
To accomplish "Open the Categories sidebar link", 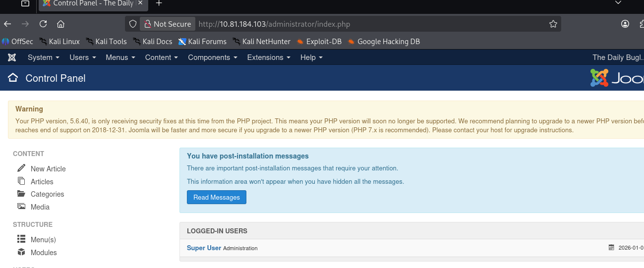I will (x=47, y=194).
